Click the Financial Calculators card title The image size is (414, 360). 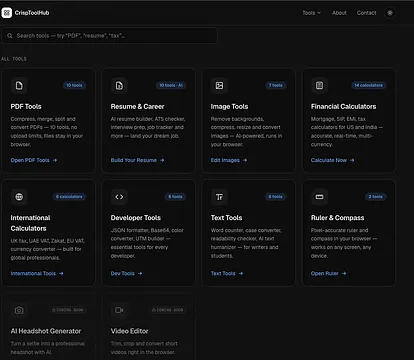[x=343, y=106]
